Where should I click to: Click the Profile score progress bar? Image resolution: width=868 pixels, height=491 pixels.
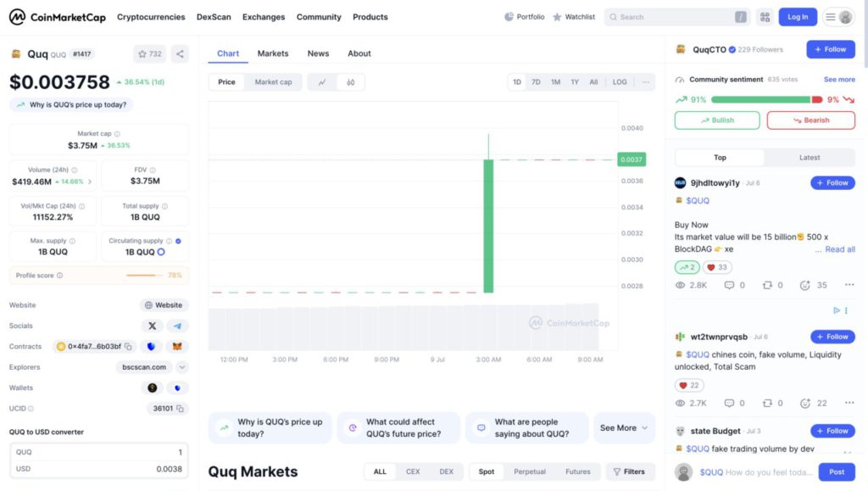[x=144, y=276]
